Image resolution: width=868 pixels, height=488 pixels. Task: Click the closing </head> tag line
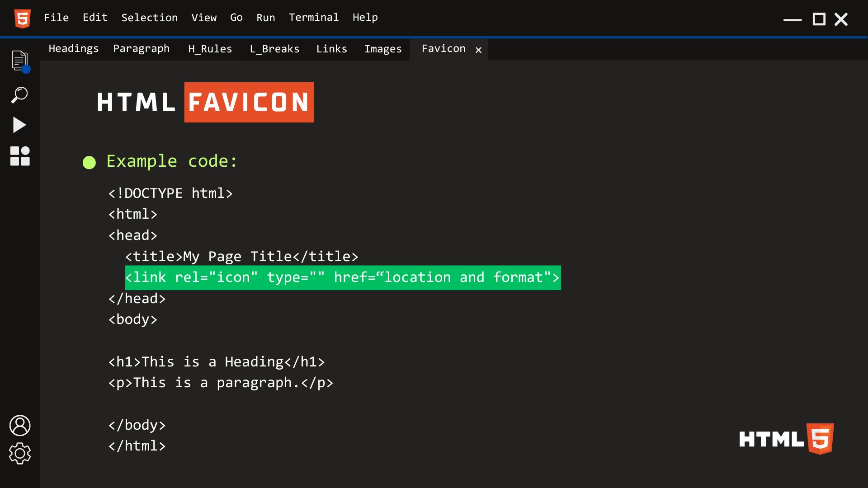[137, 299]
